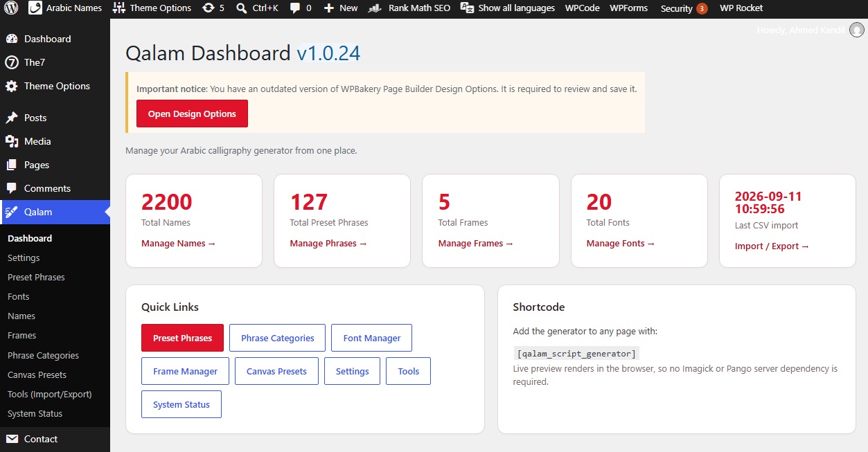Open System Status in sidebar submenu
The image size is (868, 452).
(x=35, y=413)
